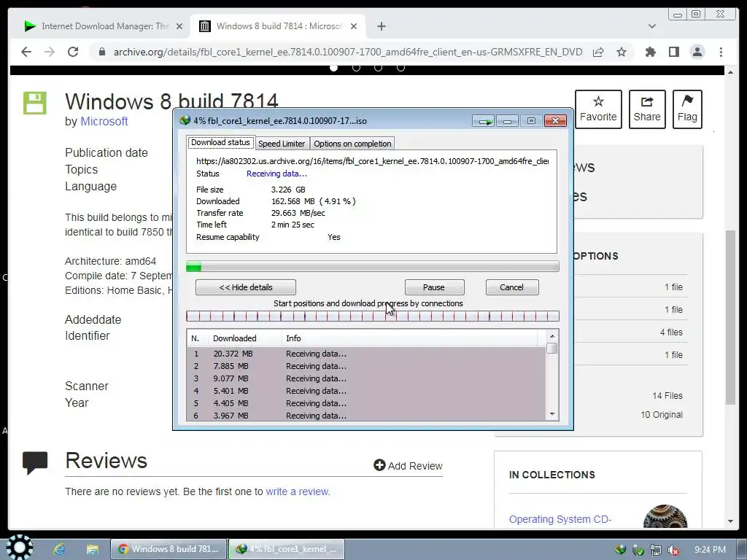Open Internet Explorer from the taskbar
Viewport: 747px width, 560px height.
click(x=58, y=549)
